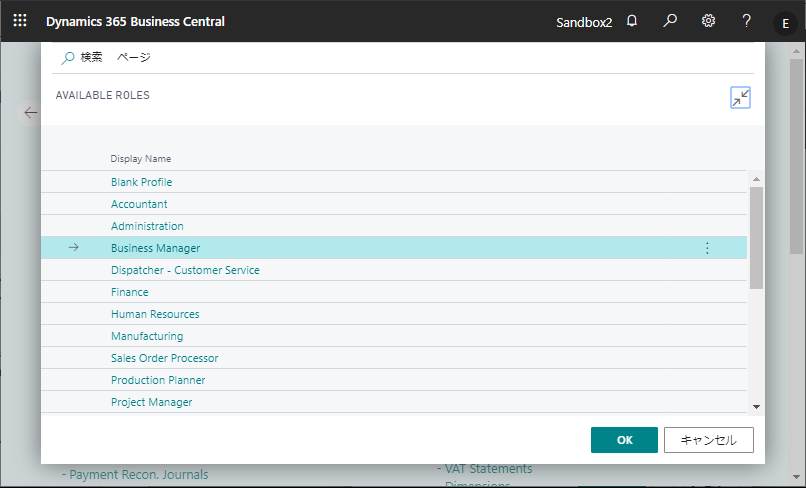Screen dimensions: 806x488
Task: Click the AVAILABLE ROLES heading
Action: [x=102, y=95]
